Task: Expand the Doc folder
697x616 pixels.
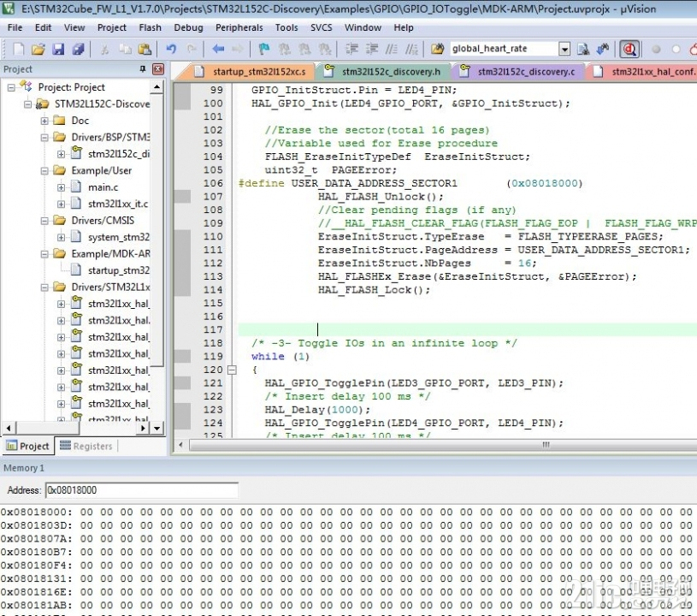Action: click(44, 121)
